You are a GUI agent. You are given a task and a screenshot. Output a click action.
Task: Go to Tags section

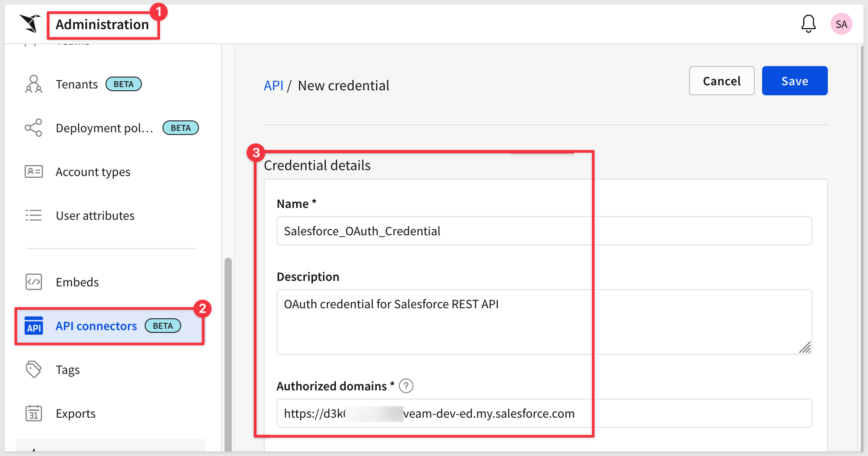point(68,370)
